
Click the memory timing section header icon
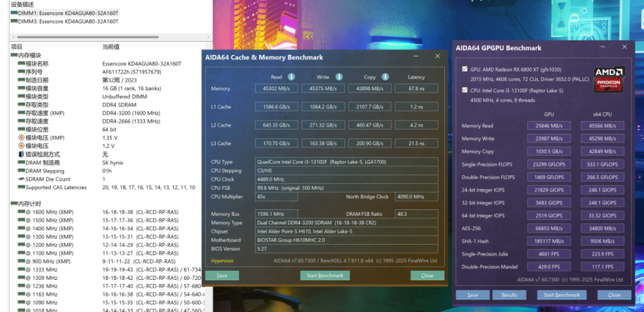point(14,204)
